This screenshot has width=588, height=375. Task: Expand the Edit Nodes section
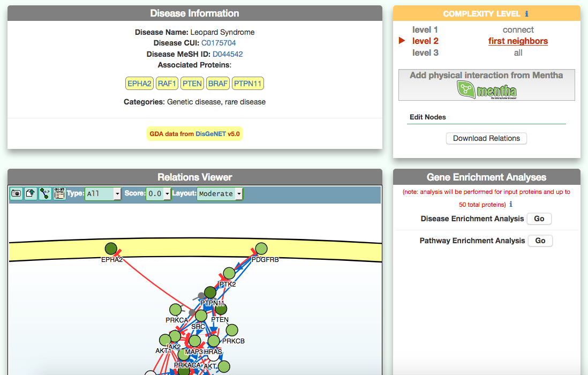[428, 117]
